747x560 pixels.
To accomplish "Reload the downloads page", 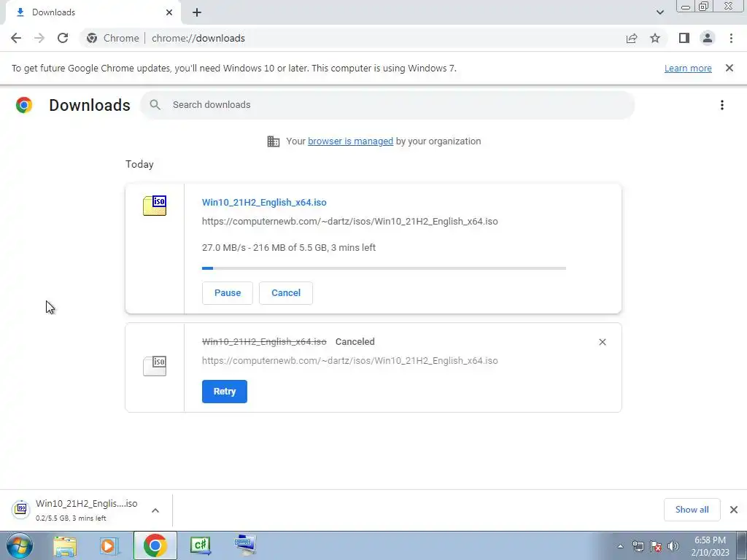I will tap(63, 38).
